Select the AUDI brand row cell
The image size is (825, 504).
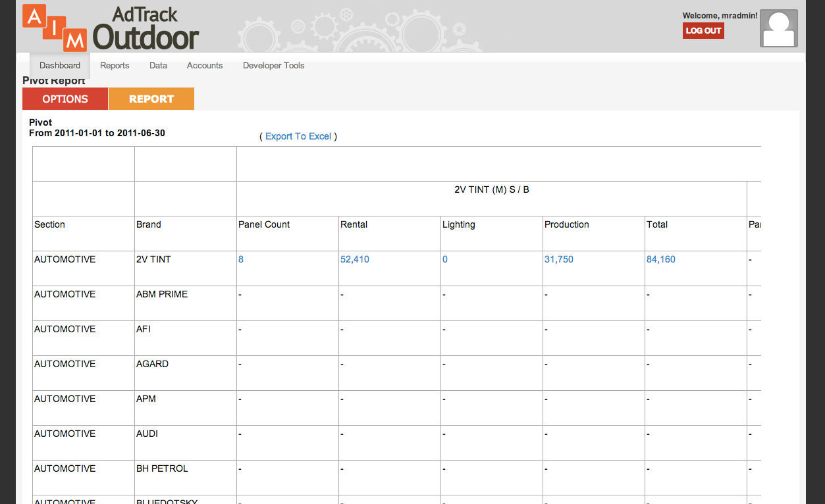147,434
